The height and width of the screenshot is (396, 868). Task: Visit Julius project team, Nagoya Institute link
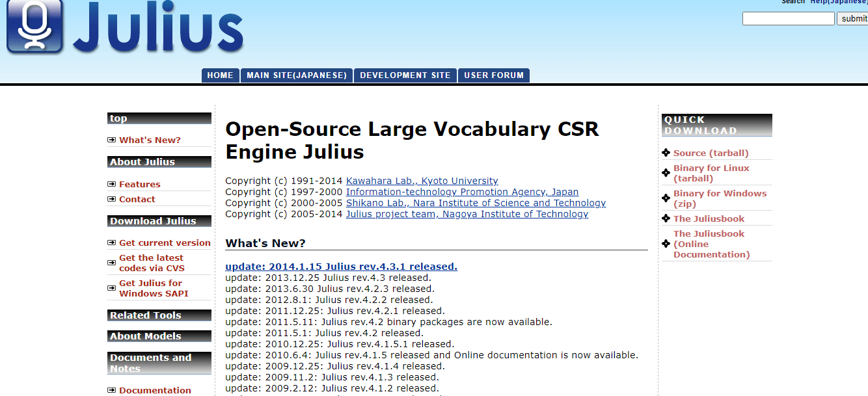click(467, 214)
